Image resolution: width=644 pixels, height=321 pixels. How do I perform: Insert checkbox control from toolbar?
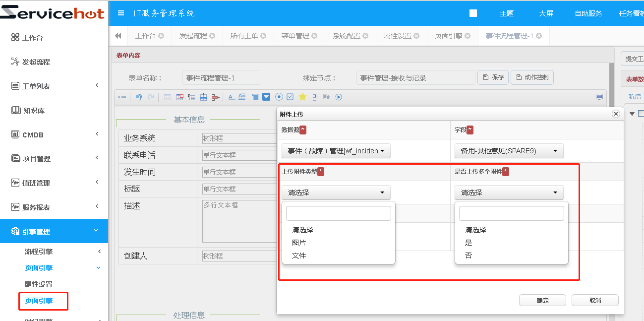291,97
